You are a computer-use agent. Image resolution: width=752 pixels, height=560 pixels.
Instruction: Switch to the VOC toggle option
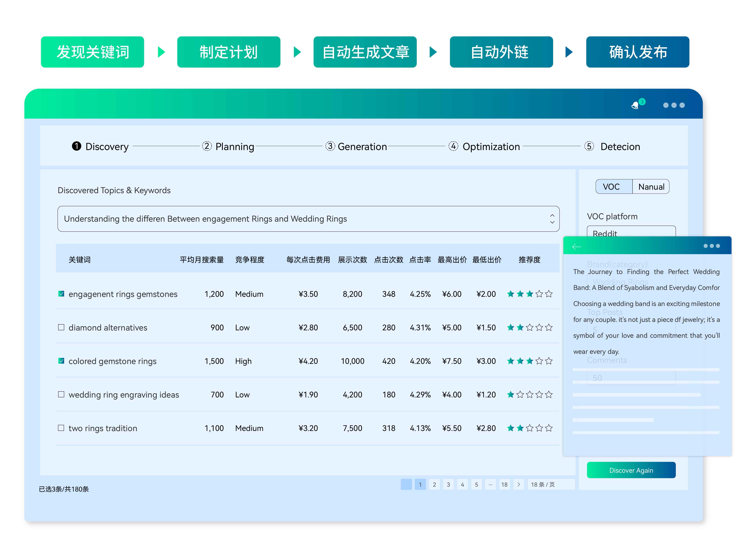point(614,187)
